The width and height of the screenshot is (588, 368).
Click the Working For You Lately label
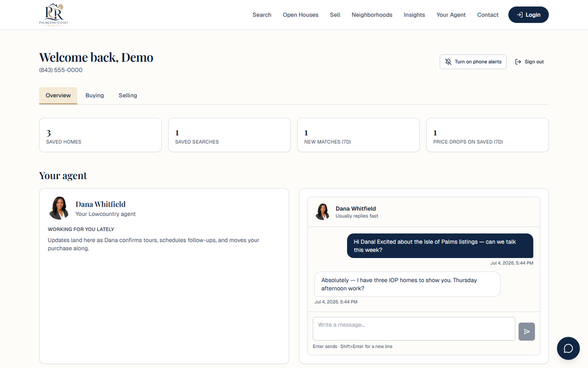[81, 229]
